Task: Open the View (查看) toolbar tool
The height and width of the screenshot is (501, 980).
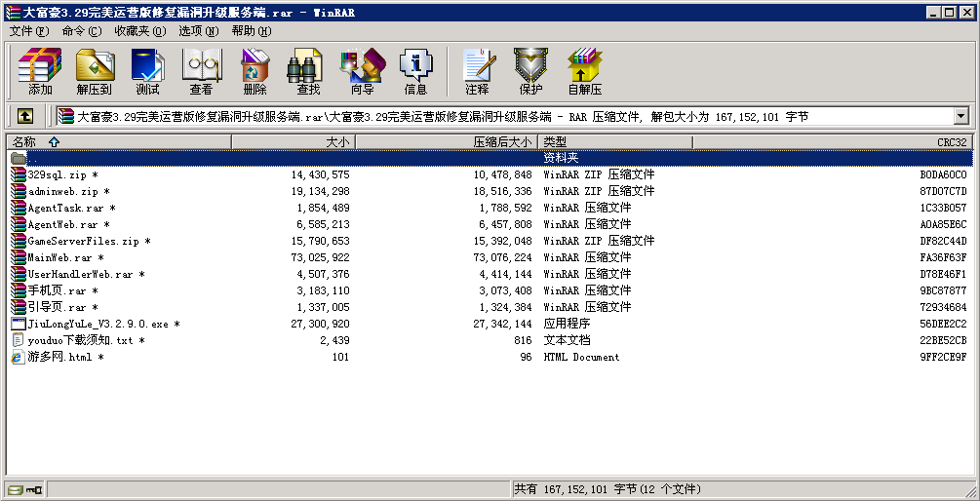Action: [201, 71]
